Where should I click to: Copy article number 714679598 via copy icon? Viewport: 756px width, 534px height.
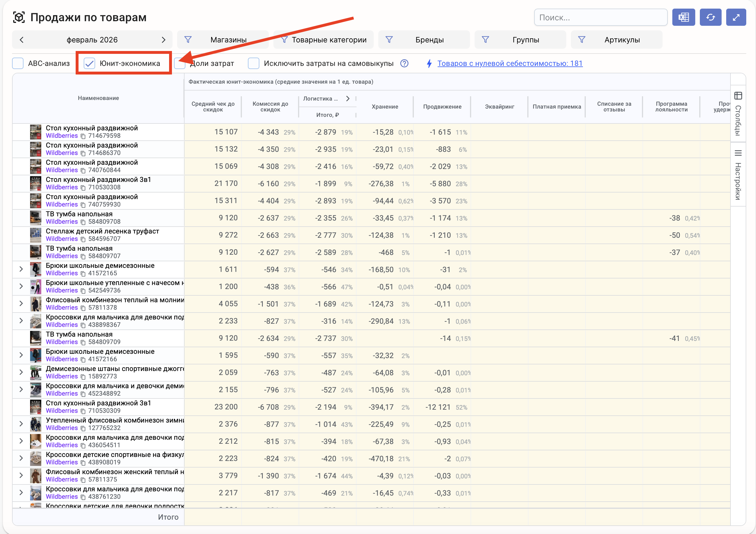pyautogui.click(x=83, y=136)
